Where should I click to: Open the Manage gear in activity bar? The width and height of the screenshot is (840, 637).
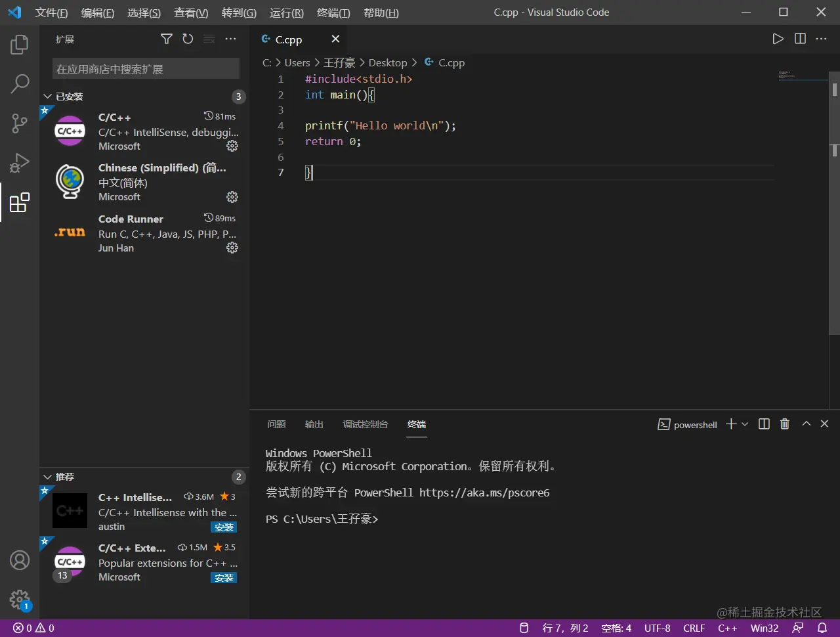pos(20,600)
